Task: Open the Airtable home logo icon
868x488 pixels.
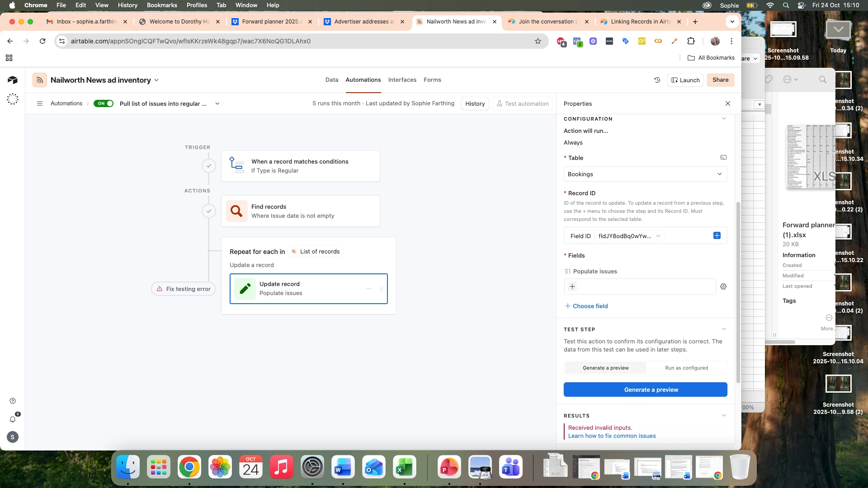Action: point(12,80)
